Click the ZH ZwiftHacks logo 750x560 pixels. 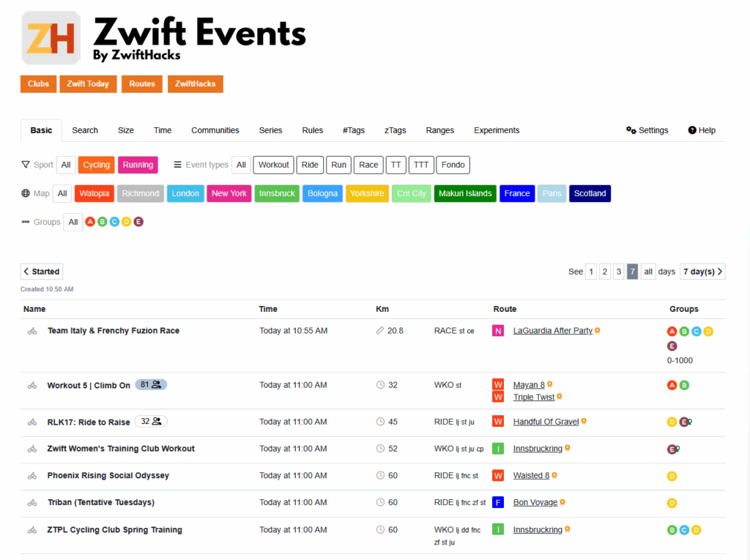pos(51,38)
